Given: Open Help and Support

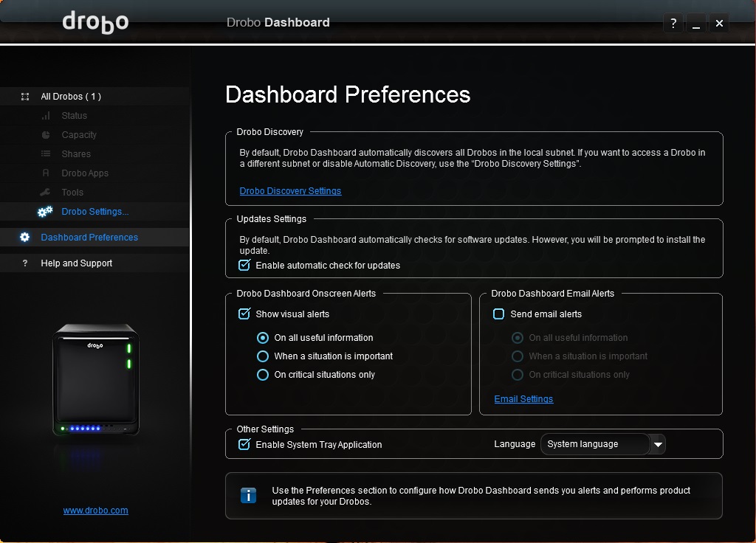Looking at the screenshot, I should (94, 263).
